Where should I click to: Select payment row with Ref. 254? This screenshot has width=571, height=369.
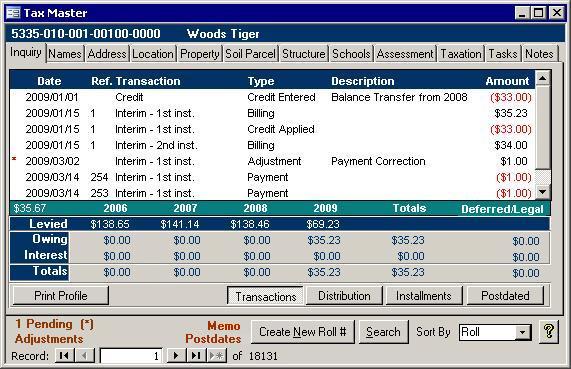272,177
